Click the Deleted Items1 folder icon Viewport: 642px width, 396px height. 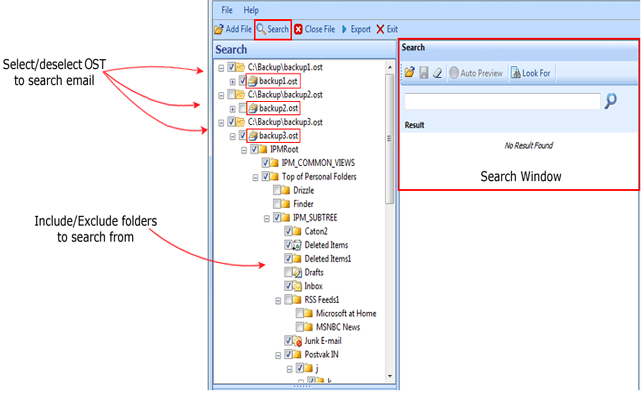click(297, 258)
